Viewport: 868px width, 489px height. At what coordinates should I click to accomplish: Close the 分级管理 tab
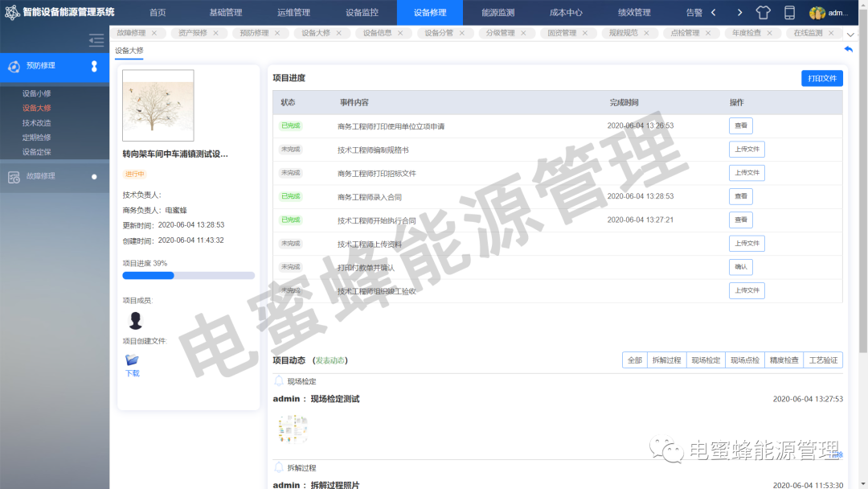click(x=523, y=33)
